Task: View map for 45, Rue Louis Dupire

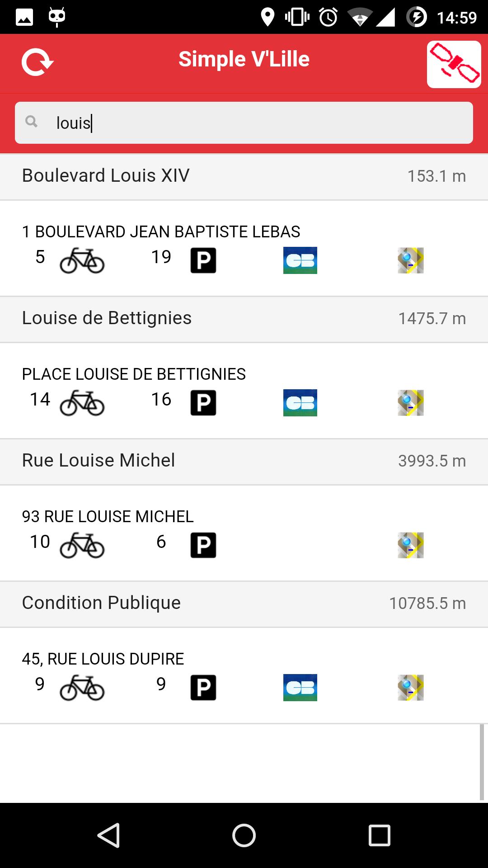Action: coord(410,688)
